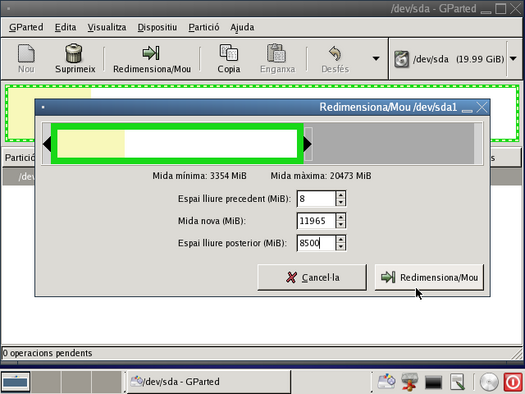Open the Dispositiu menu
The width and height of the screenshot is (525, 394).
click(x=157, y=27)
